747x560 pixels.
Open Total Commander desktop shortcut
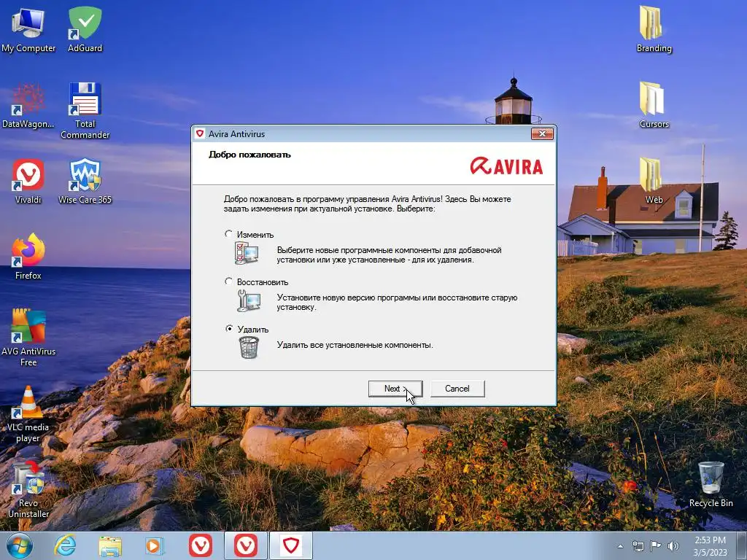point(85,111)
